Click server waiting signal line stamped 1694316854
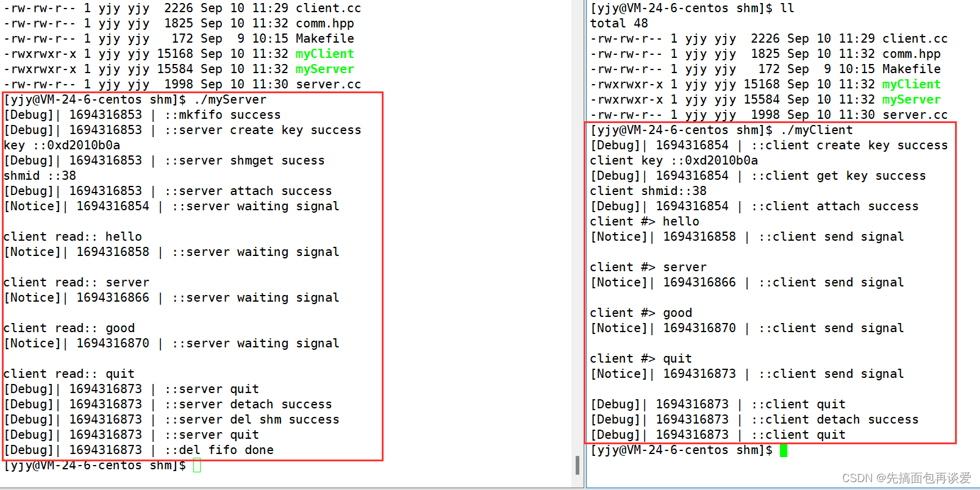The height and width of the screenshot is (490, 980). pyautogui.click(x=171, y=207)
